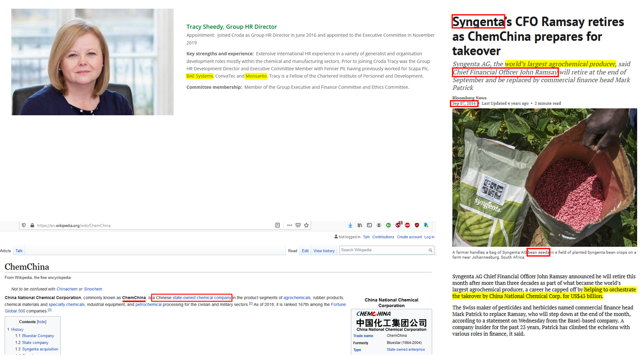This screenshot has width=644, height=364.
Task: Click the Bloomberg News byline
Action: pyautogui.click(x=469, y=98)
